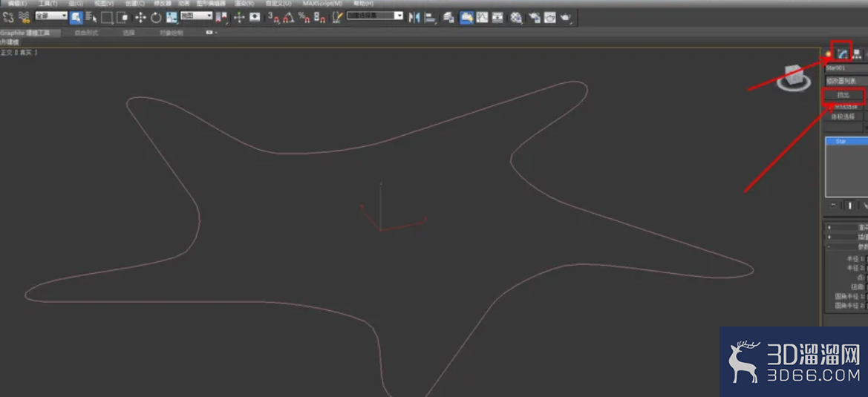Click the Volume Select modifier button
The height and width of the screenshot is (397, 868).
click(x=843, y=117)
